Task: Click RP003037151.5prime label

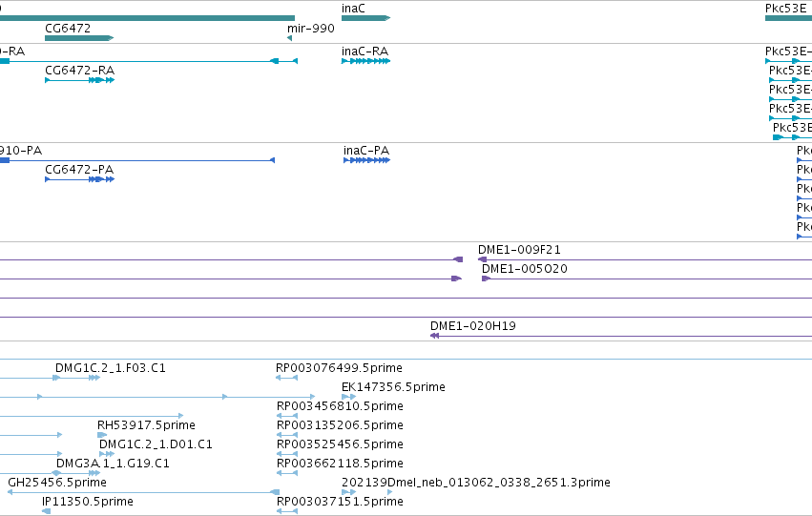Action: click(x=340, y=502)
